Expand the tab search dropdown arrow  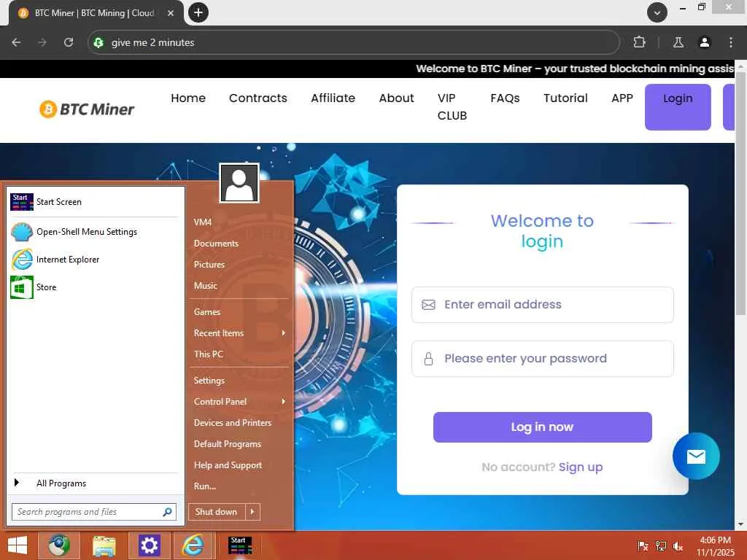point(657,12)
